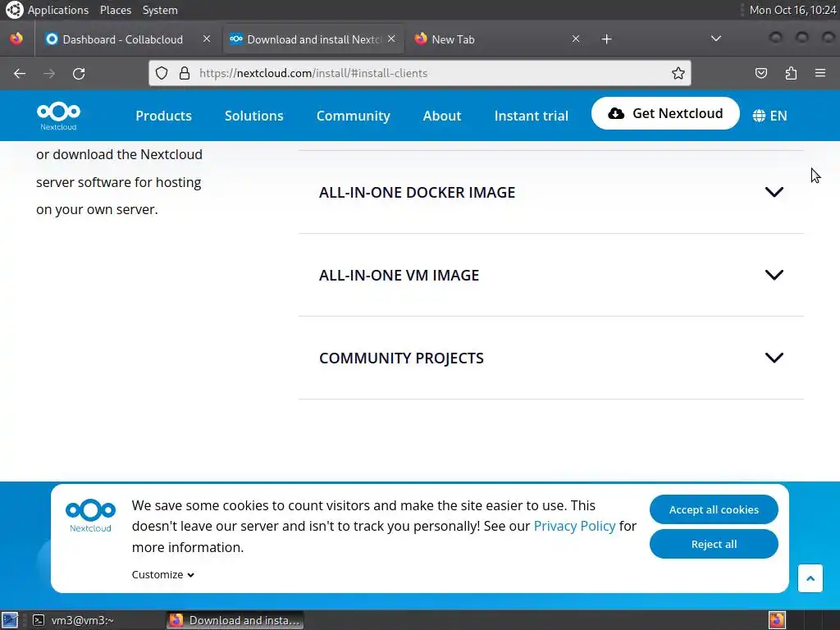Go to the Instant trial page
The image size is (840, 630).
click(531, 116)
